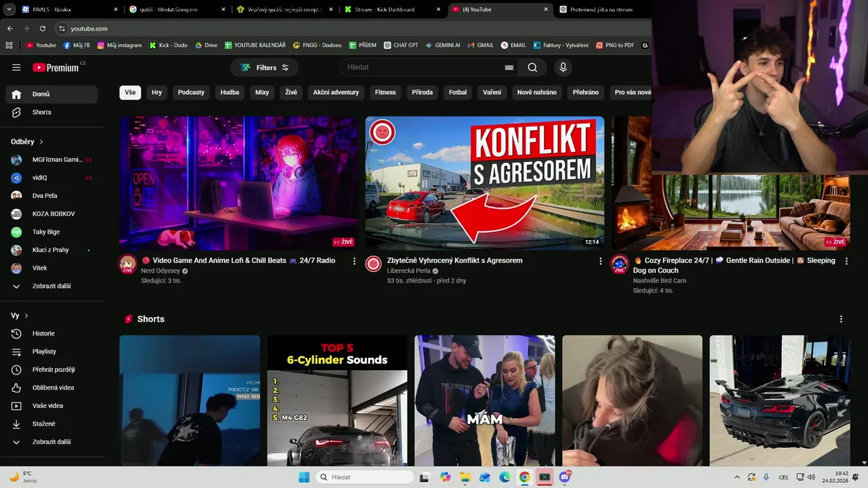Expand the Vy section chevron
Image resolution: width=868 pixels, height=488 pixels.
point(26,316)
